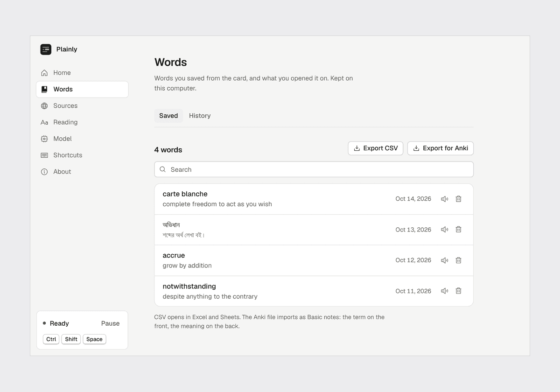Click the magnifier icon in search box
This screenshot has width=560, height=392.
point(163,169)
